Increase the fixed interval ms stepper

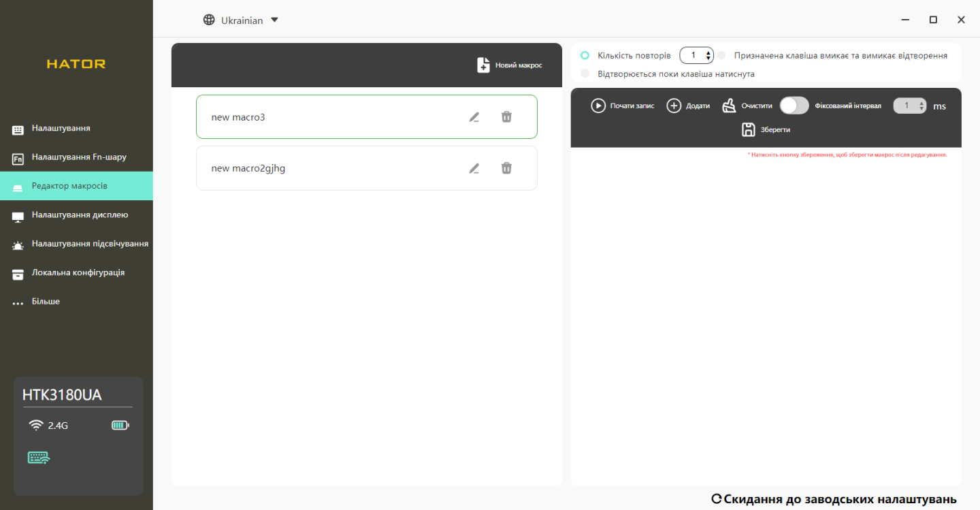pyautogui.click(x=921, y=103)
